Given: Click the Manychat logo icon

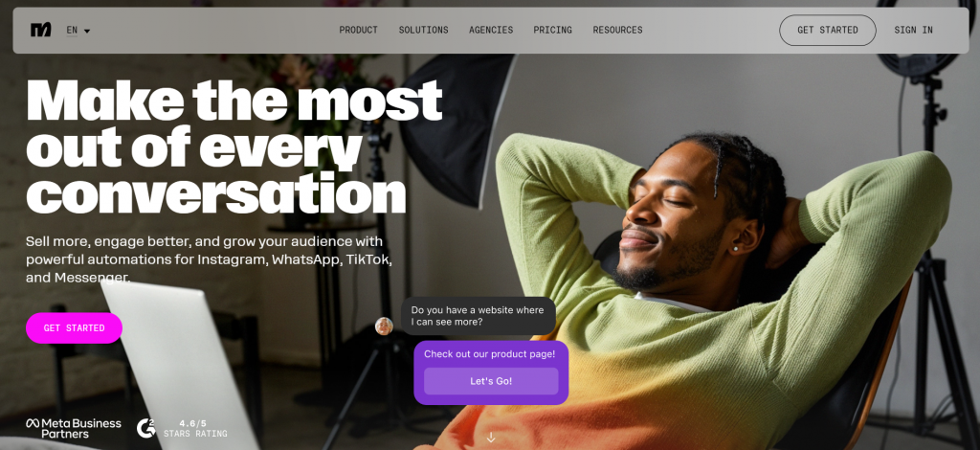Looking at the screenshot, I should tap(40, 30).
